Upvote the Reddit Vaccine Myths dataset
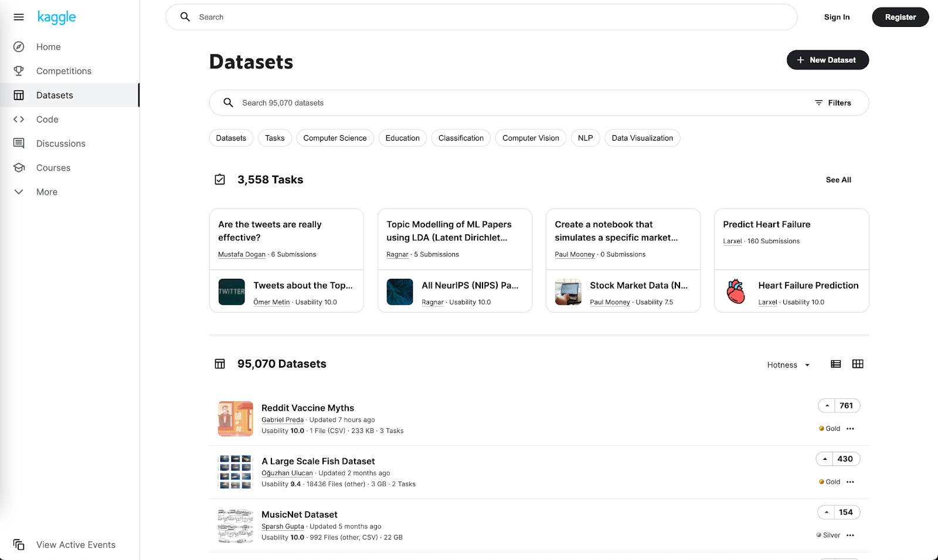Screen dimensions: 938x560 click(827, 406)
